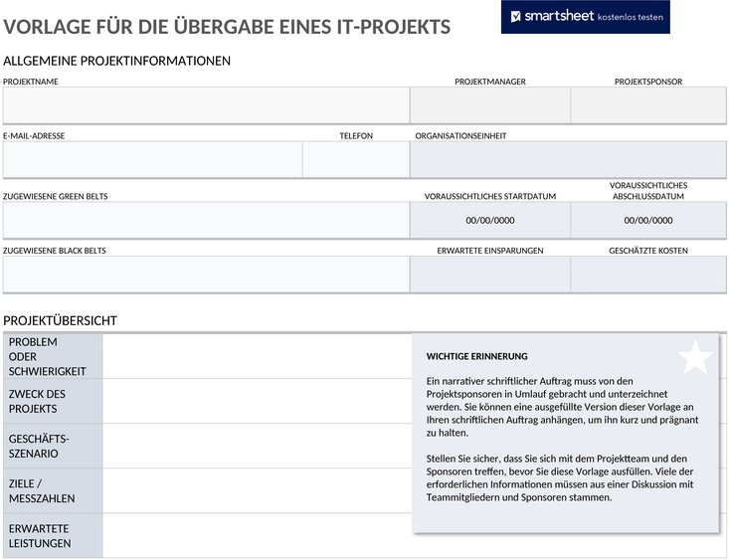729x560 pixels.
Task: Click the 'TELEFON' field label
Action: (356, 136)
